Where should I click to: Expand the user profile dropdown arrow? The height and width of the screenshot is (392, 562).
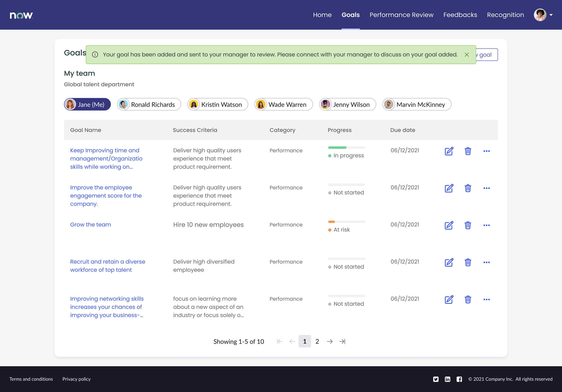pos(551,15)
